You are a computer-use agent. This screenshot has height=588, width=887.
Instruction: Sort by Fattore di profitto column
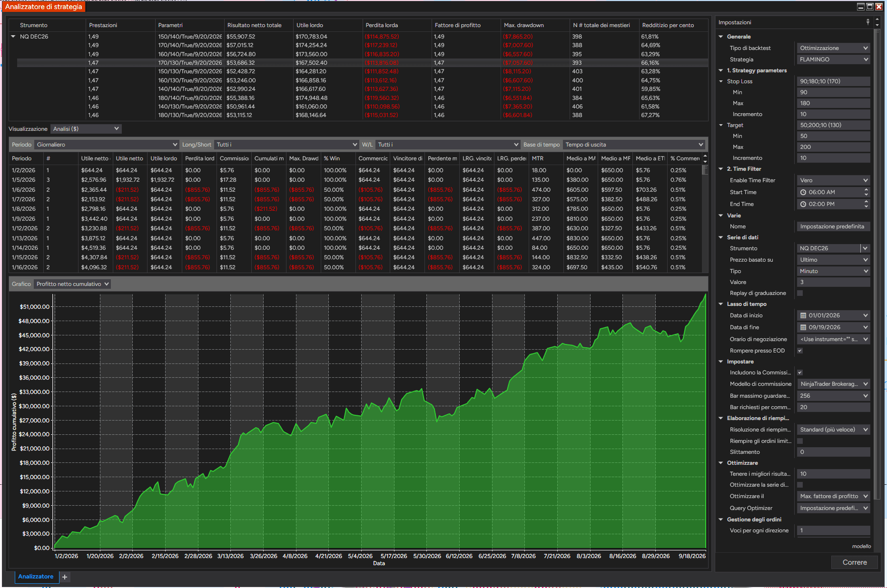pos(465,25)
